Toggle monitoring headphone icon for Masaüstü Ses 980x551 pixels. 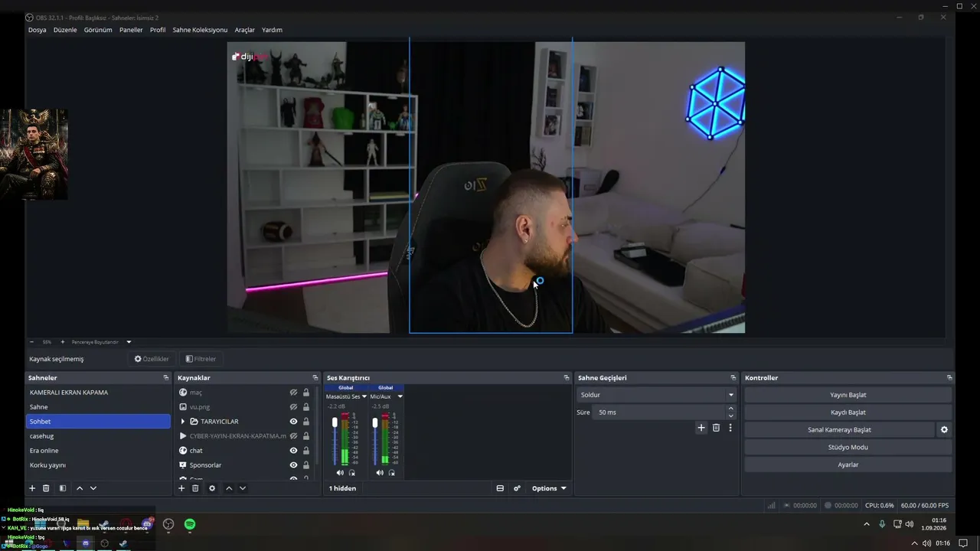click(x=351, y=473)
